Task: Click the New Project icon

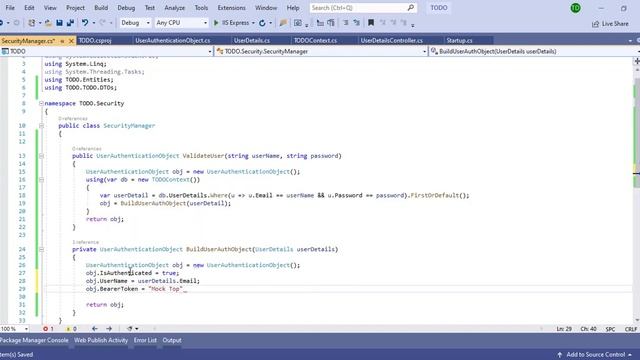Action: [31, 23]
